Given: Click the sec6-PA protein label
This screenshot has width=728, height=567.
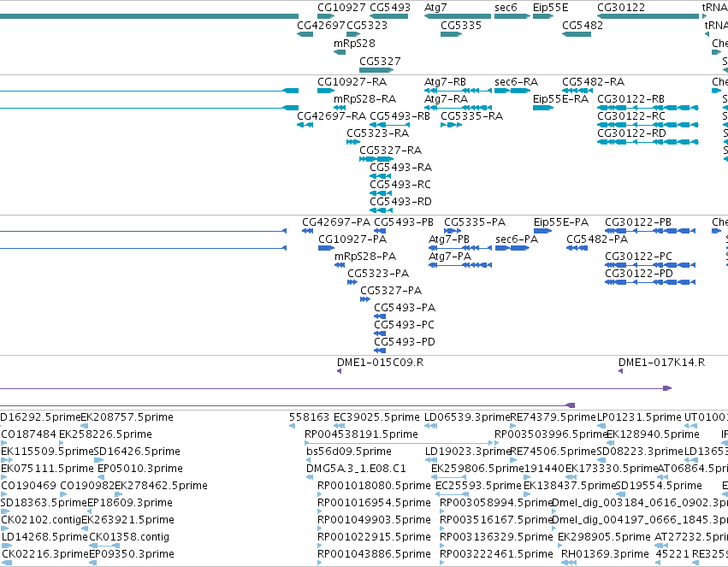Looking at the screenshot, I should (517, 239).
